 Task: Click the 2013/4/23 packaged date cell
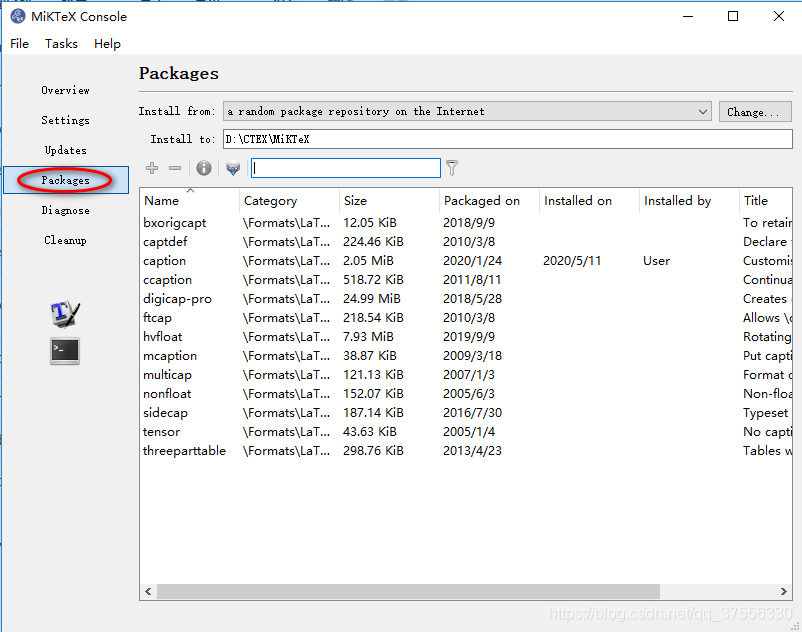tap(472, 451)
